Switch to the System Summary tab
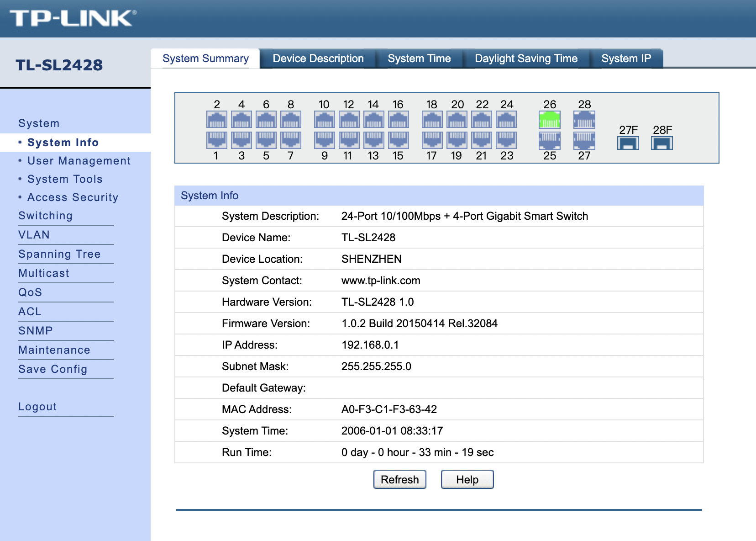This screenshot has height=541, width=756. coord(205,58)
